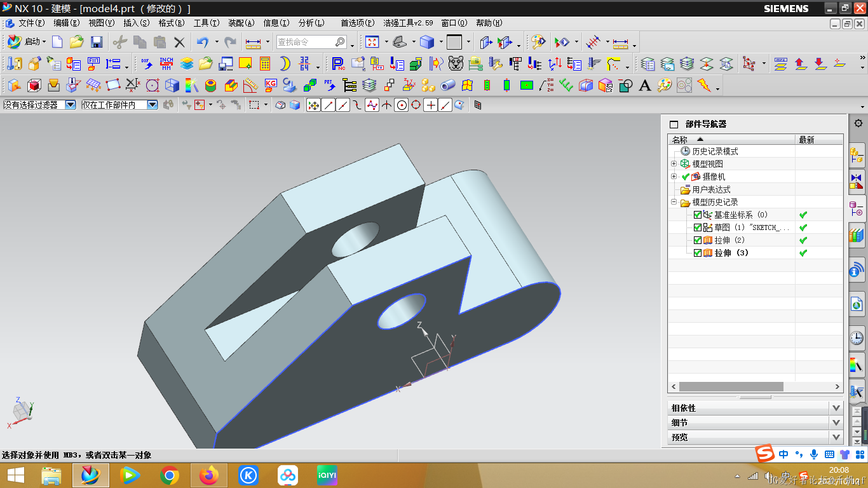This screenshot has width=868, height=488.
Task: Open Google Chrome from the taskbar
Action: click(169, 475)
